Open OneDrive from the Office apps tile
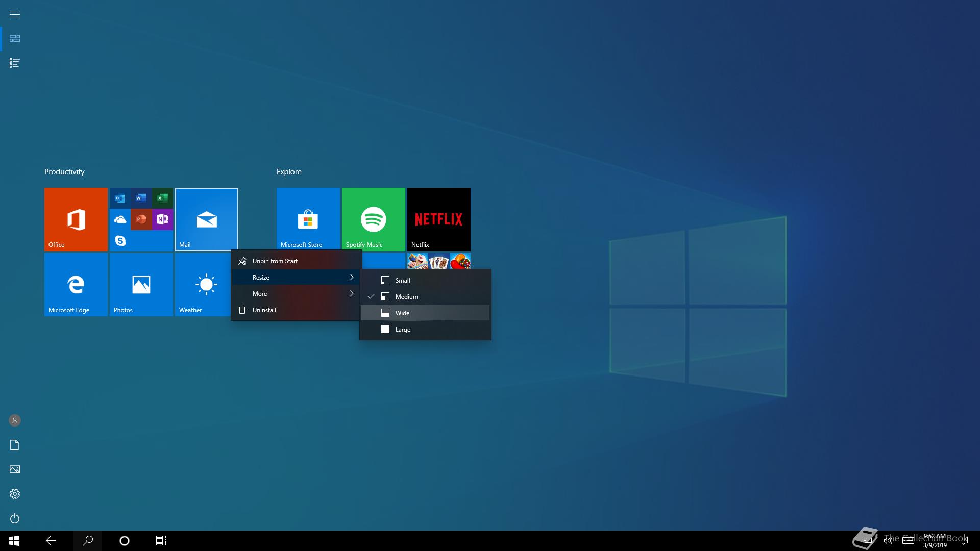Viewport: 980px width, 551px height. pyautogui.click(x=120, y=219)
